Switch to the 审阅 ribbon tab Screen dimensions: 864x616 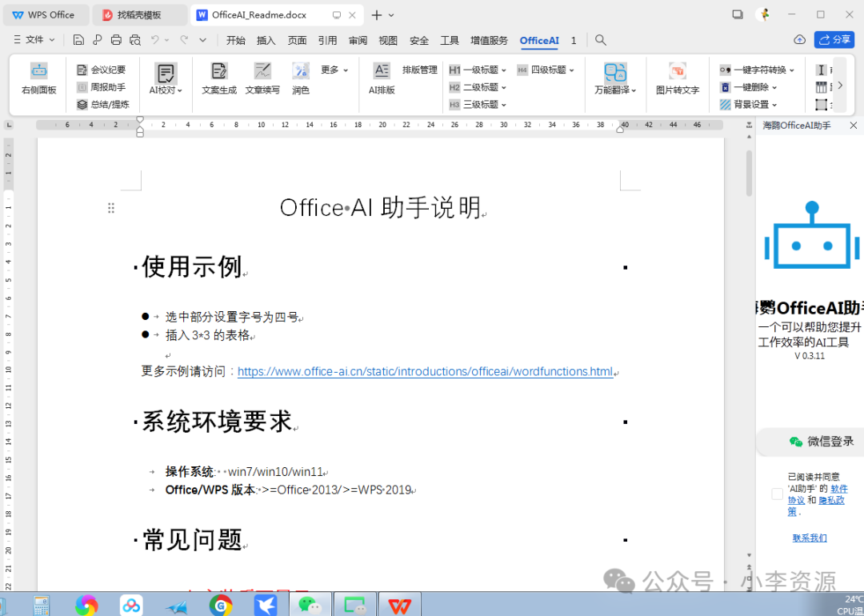tap(358, 40)
